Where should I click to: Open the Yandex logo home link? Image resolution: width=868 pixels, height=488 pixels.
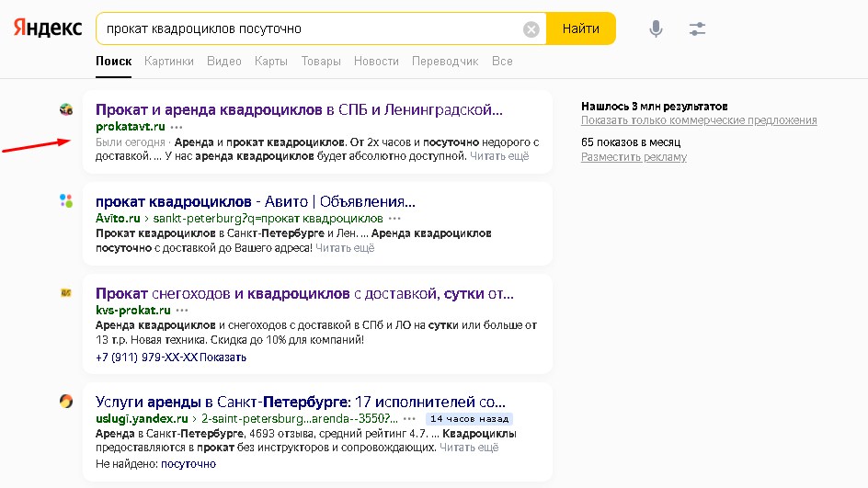(48, 28)
